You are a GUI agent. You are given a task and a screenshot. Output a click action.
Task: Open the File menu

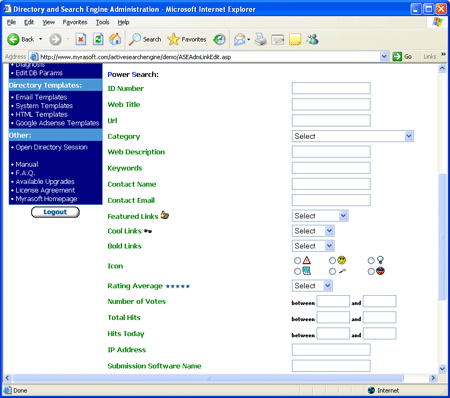tap(11, 22)
